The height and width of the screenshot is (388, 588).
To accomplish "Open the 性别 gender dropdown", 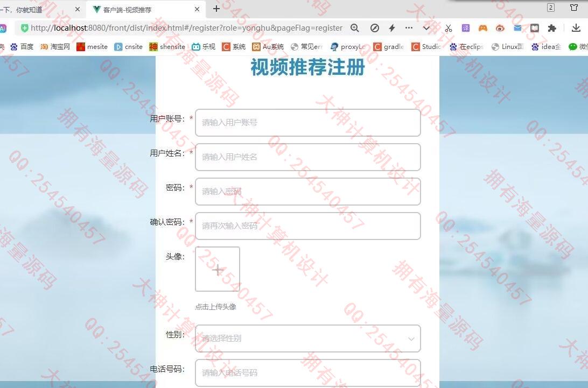I will (x=308, y=338).
